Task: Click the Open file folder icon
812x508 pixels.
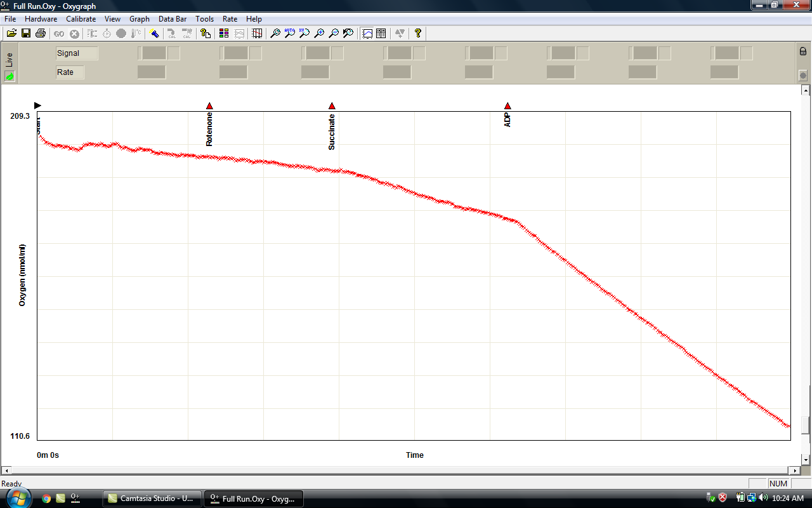Action: [x=11, y=33]
